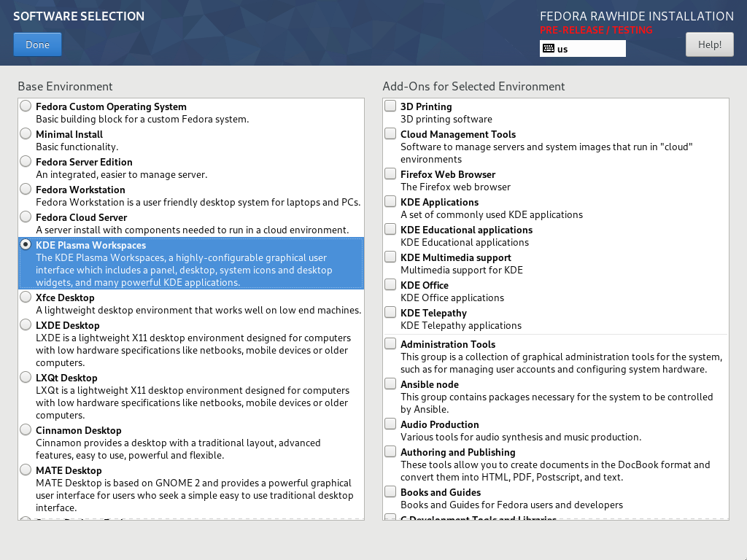Screen dimensions: 747x560
Task: Check KDE Educational applications add-on
Action: tap(390, 229)
